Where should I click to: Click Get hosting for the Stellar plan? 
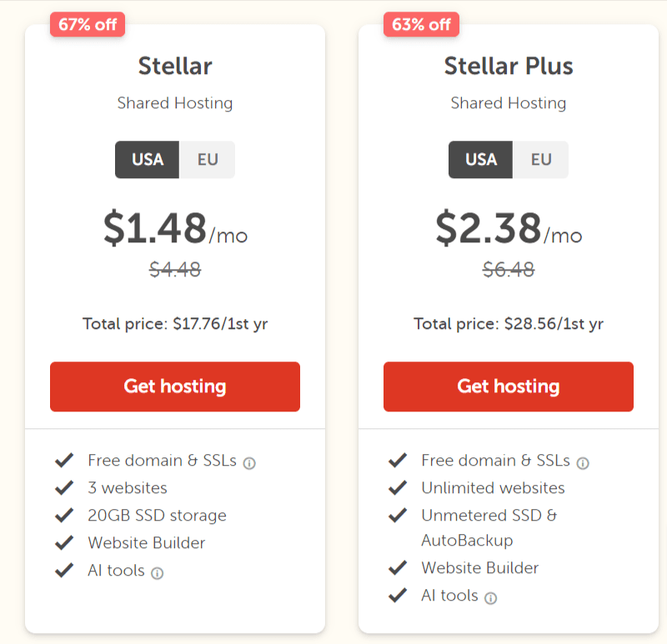pyautogui.click(x=174, y=386)
